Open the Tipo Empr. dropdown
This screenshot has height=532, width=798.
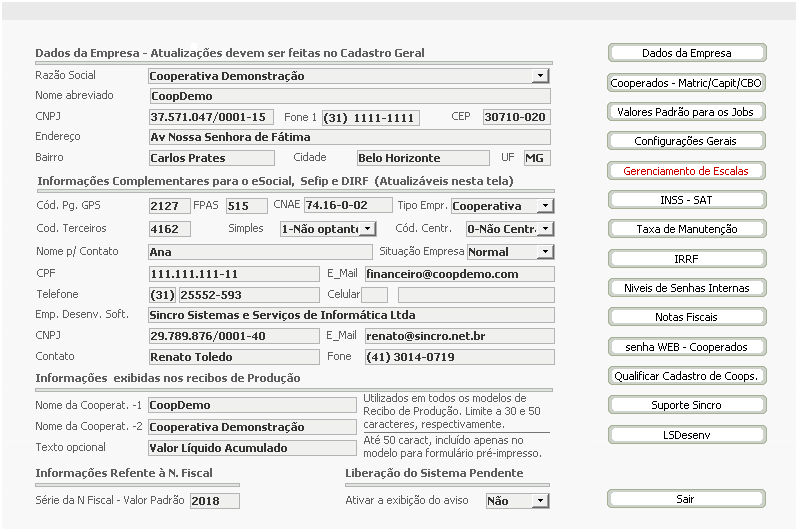tap(545, 206)
